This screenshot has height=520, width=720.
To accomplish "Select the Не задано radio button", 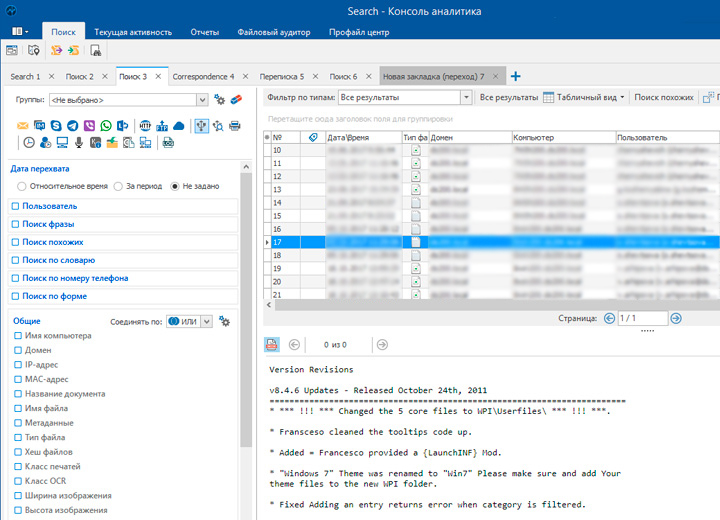I will tap(174, 186).
